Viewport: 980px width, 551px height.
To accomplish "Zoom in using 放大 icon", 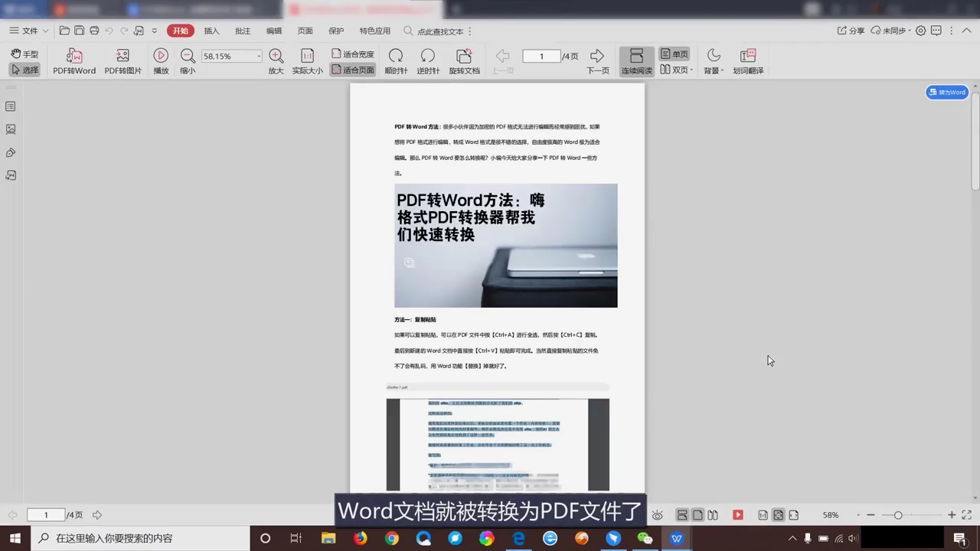I will tap(276, 61).
